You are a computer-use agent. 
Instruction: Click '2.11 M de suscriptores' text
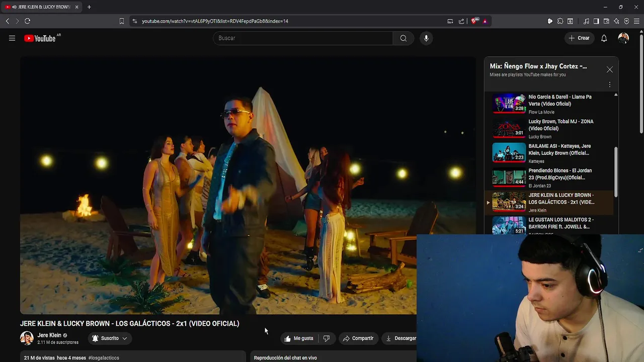tap(58, 342)
